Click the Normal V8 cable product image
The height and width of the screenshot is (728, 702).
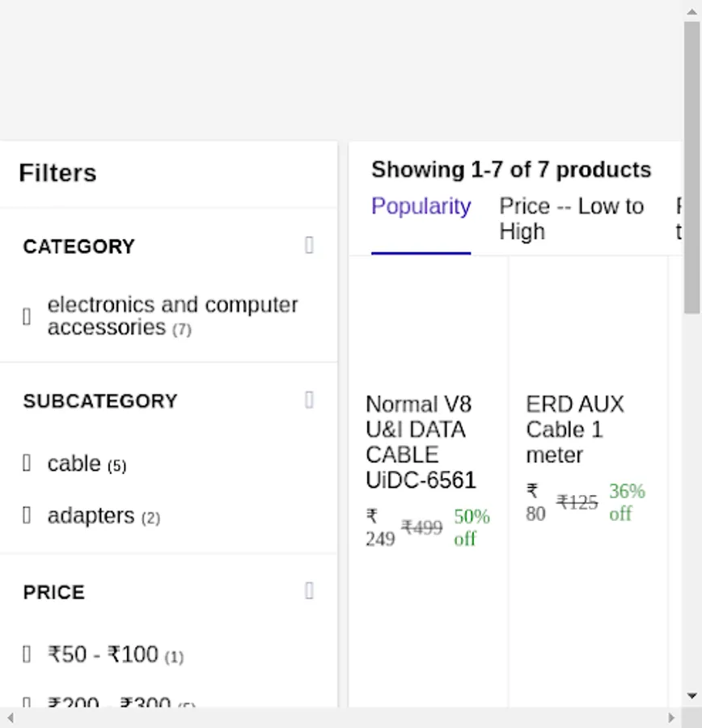click(429, 324)
